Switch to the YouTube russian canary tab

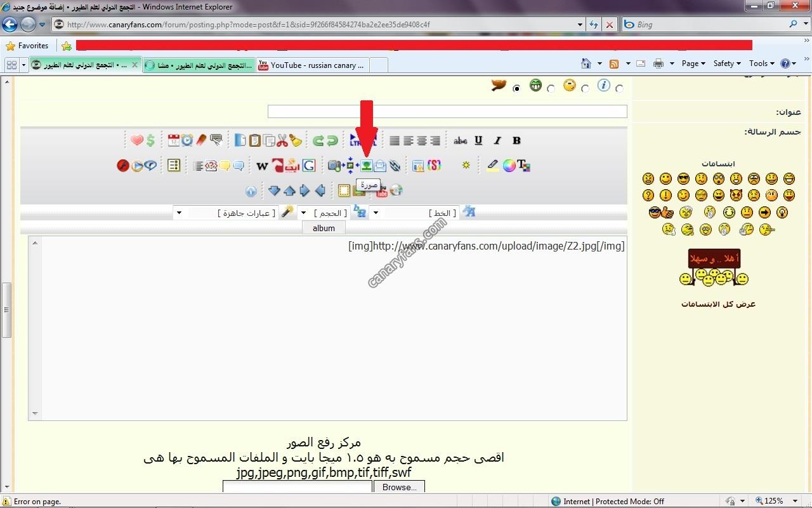313,65
